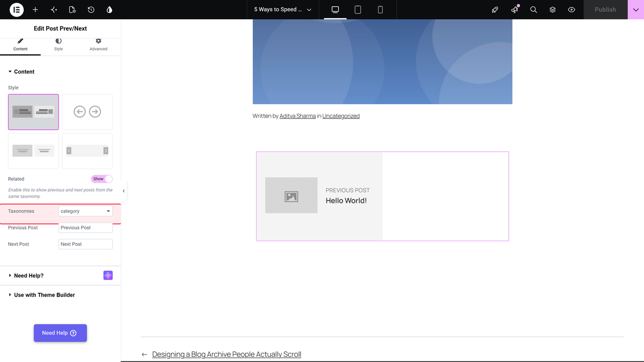This screenshot has height=362, width=644.
Task: Open the Aditya Sharma author link
Action: point(297,116)
